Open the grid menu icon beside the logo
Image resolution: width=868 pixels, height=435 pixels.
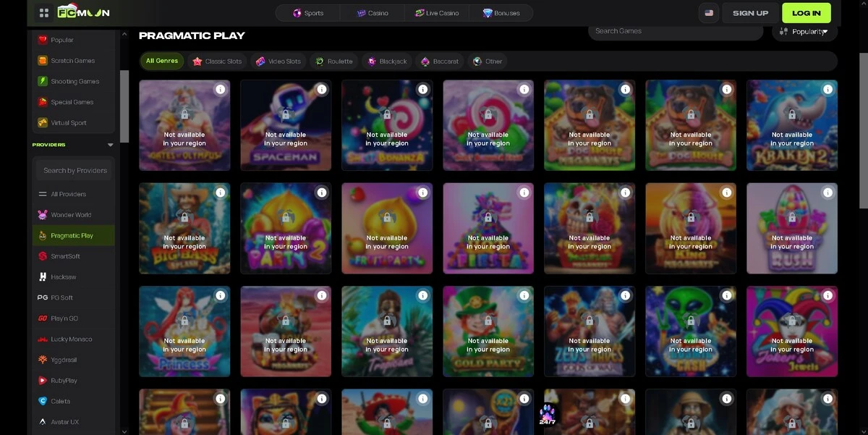[44, 13]
